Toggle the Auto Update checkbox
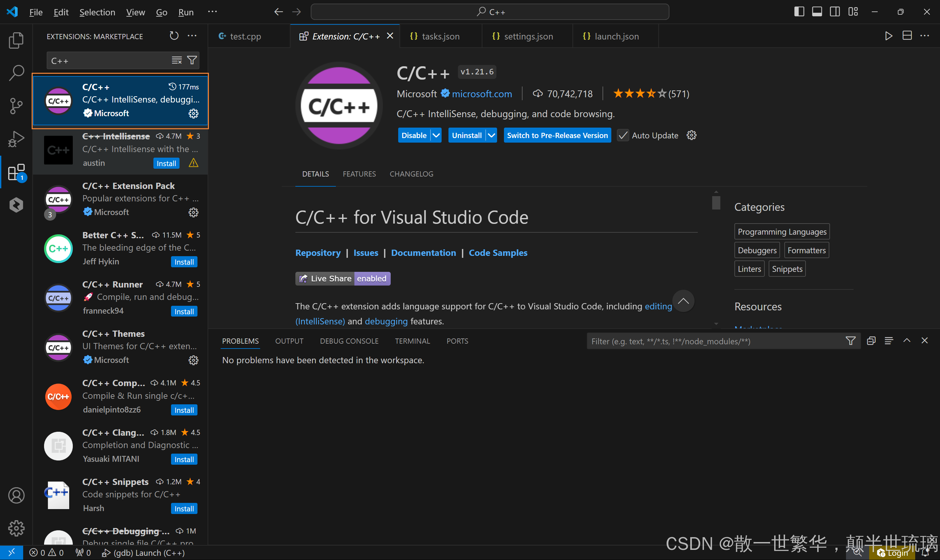The image size is (940, 560). tap(623, 135)
